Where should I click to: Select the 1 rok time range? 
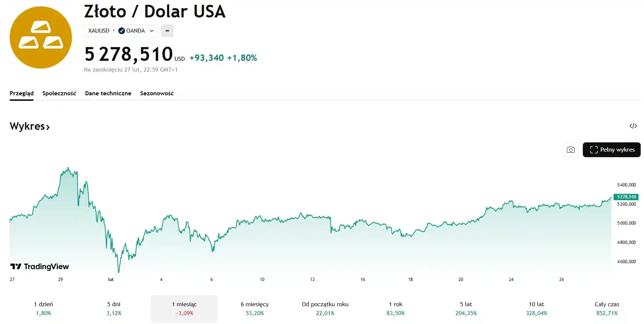[x=395, y=308]
